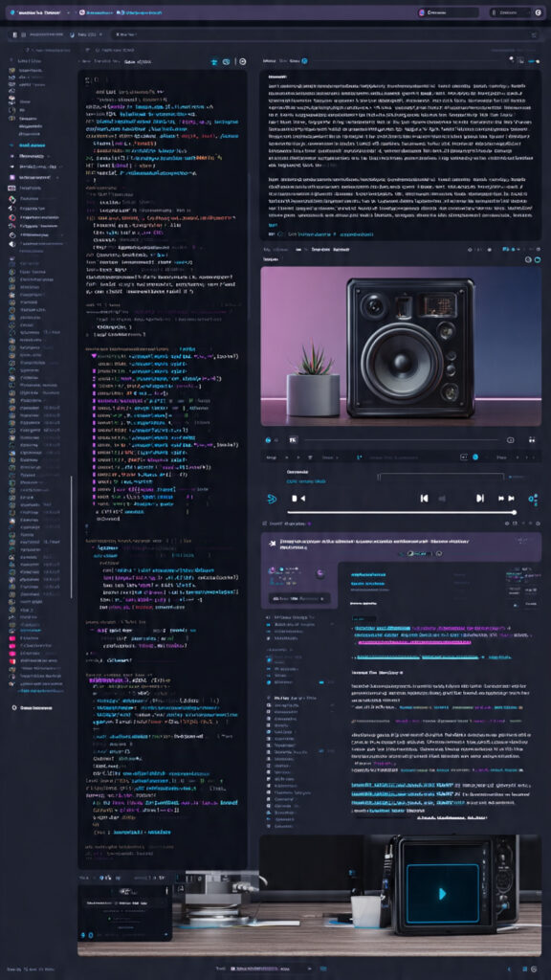
Task: Fast-forward the media player
Action: tap(506, 498)
